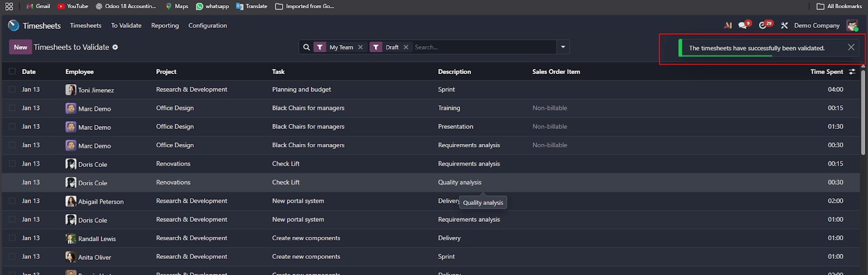Viewport: 868px width, 275px height.
Task: Open the Timesheets menu
Action: pos(86,26)
